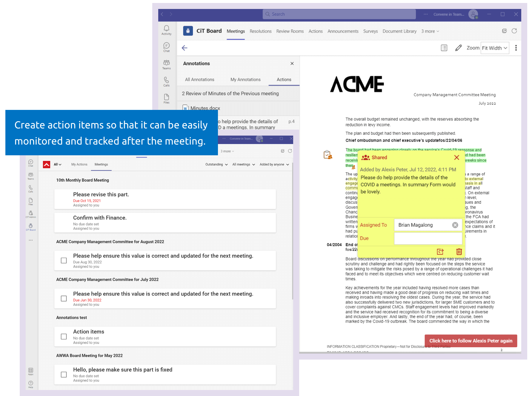Click the Due date field in the annotation

tap(428, 238)
